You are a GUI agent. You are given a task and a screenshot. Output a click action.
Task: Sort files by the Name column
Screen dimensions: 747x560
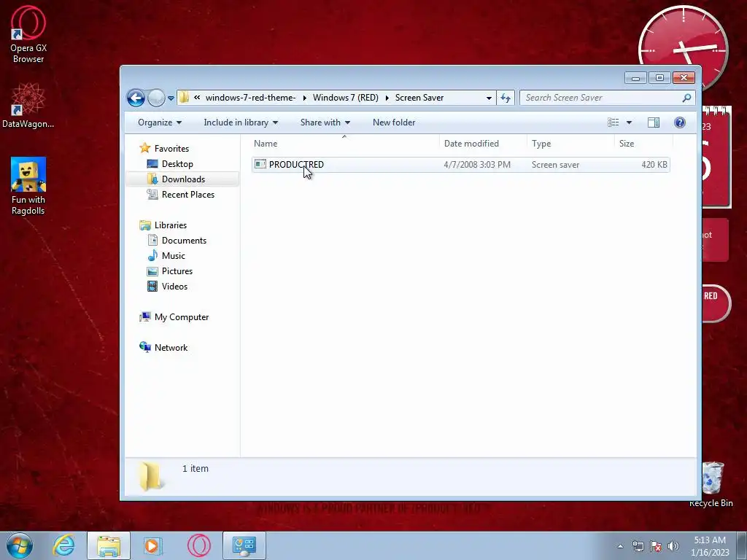344,144
